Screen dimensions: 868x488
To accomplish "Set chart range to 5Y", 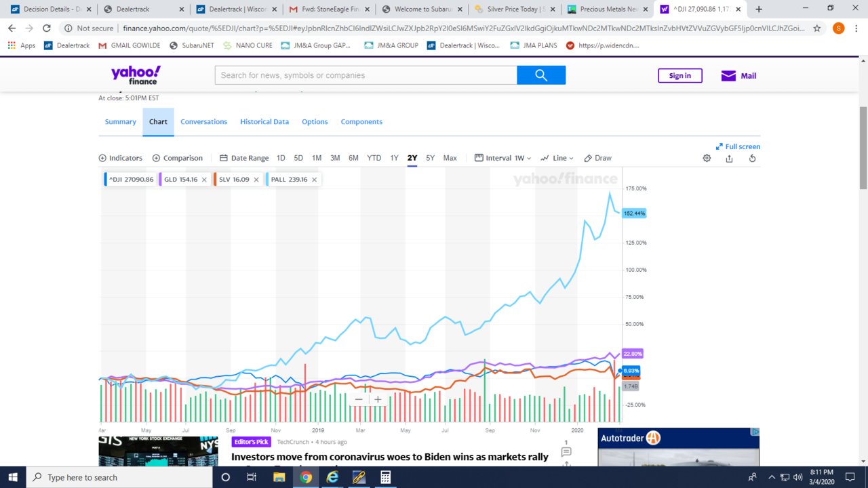I will [430, 158].
